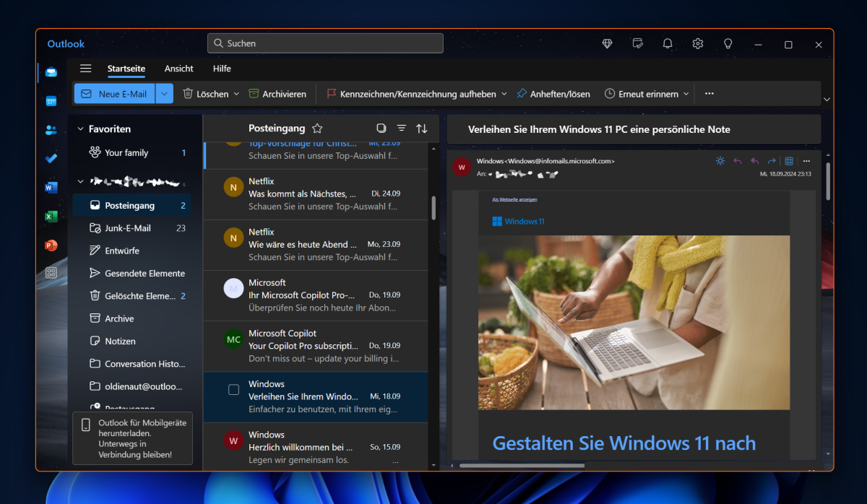
Task: Open the Tips lightbulb icon
Action: coord(728,43)
